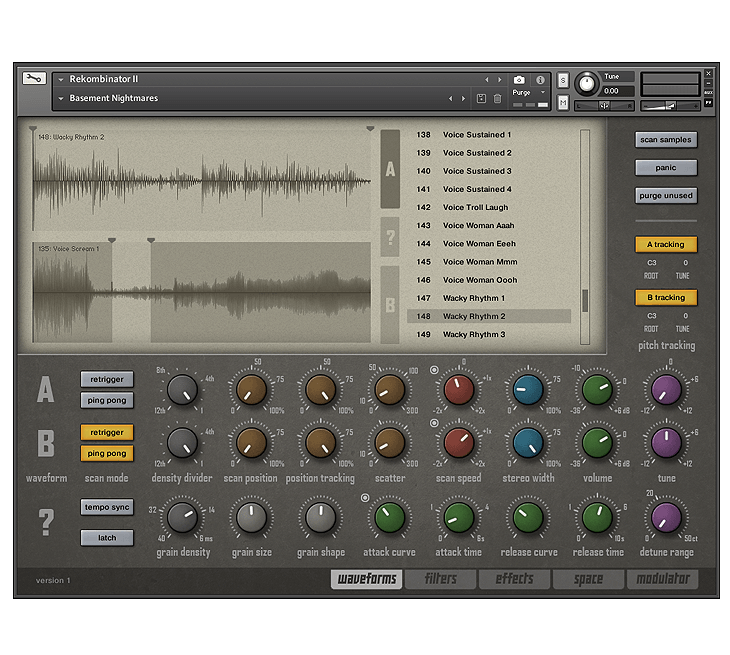The height and width of the screenshot is (655, 730).
Task: Toggle B tracking pitch button
Action: [x=666, y=297]
